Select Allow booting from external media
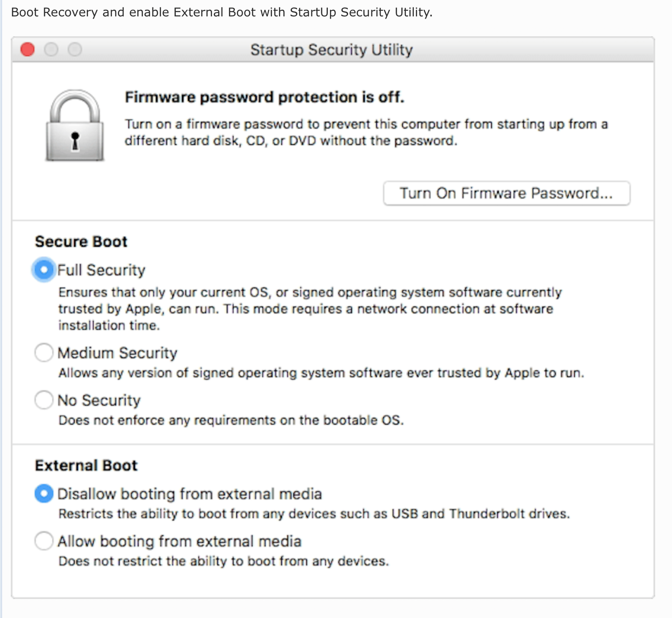Screen dimensions: 672x618 point(44,541)
